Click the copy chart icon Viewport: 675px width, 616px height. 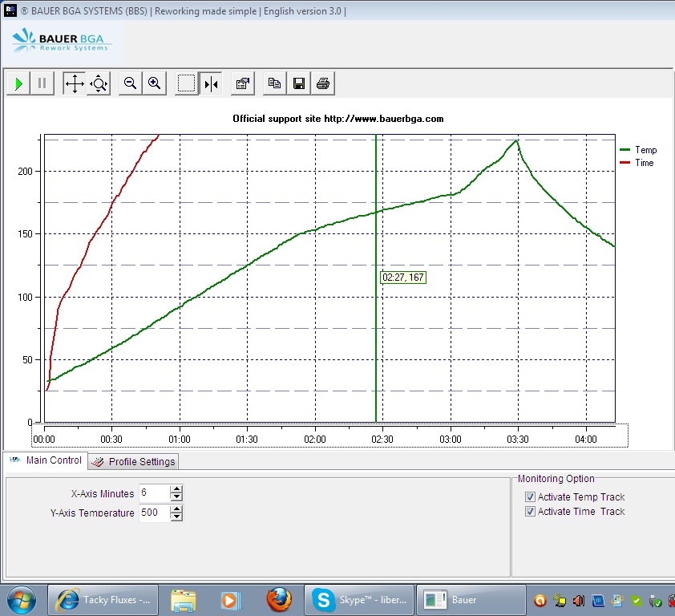[x=275, y=83]
